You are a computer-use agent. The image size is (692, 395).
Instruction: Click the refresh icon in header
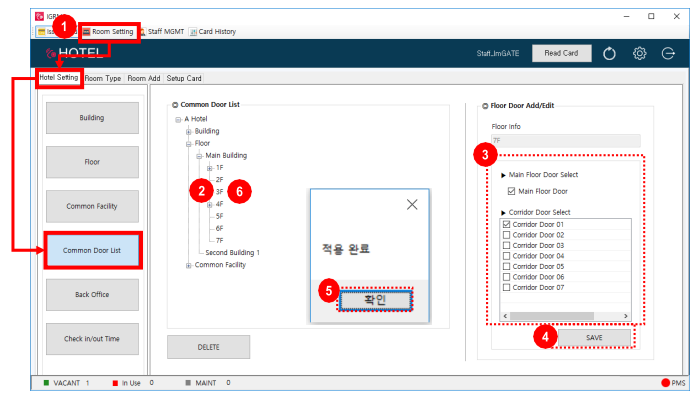point(609,54)
